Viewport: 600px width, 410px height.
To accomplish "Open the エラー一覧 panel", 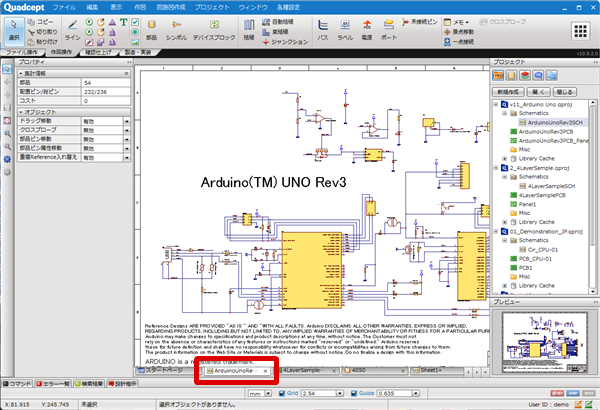I will point(53,384).
